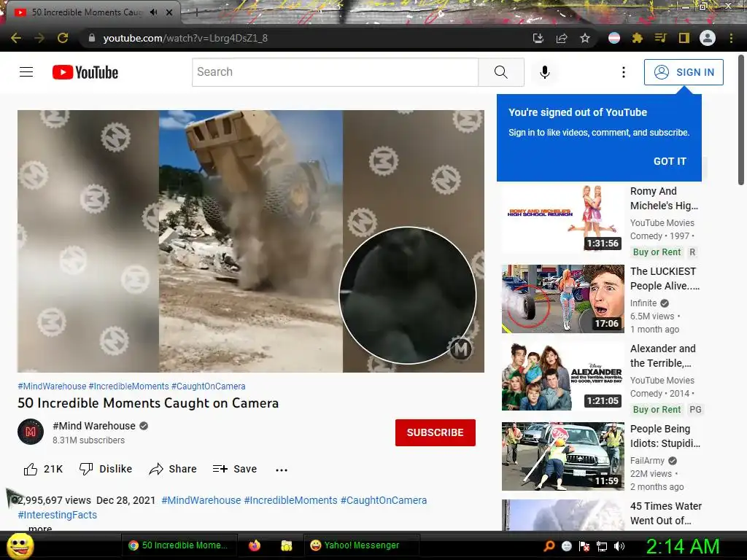
Task: Close the 50 Incredible Moments tab
Action: 169,12
